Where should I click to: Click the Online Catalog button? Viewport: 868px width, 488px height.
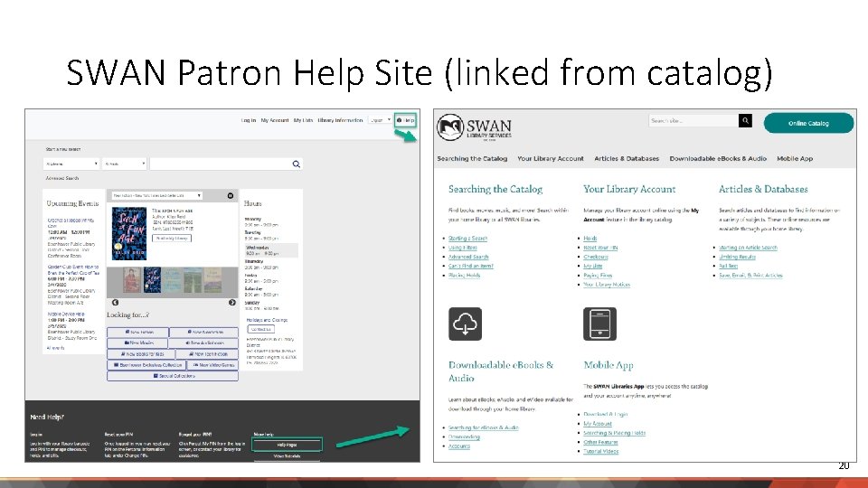point(808,123)
